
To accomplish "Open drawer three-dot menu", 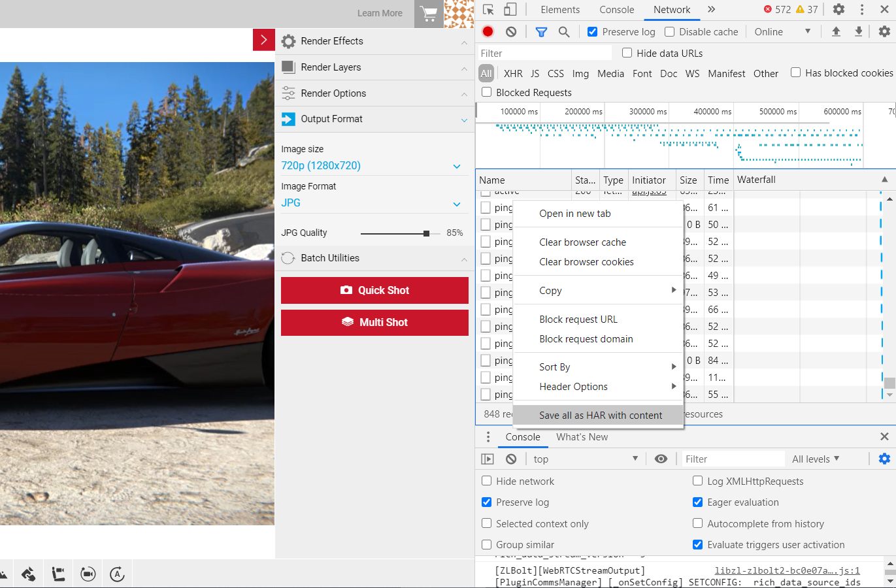I will [x=488, y=437].
